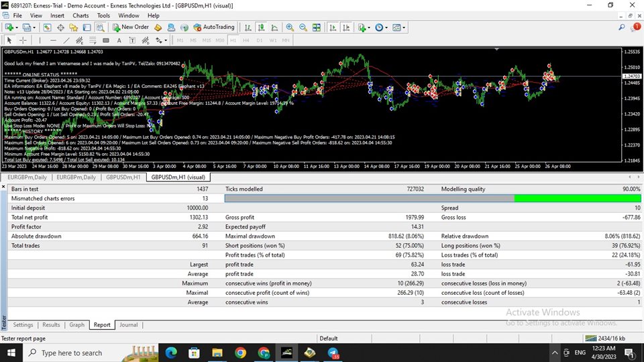Expand the Profiles dropdown arrow
Screen dimensions: 644x362
[34, 28]
